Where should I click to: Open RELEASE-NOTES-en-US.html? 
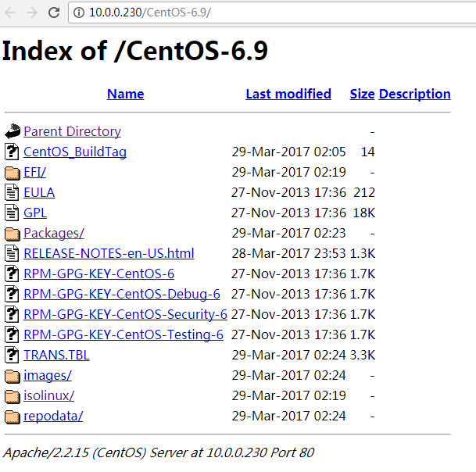pyautogui.click(x=109, y=253)
